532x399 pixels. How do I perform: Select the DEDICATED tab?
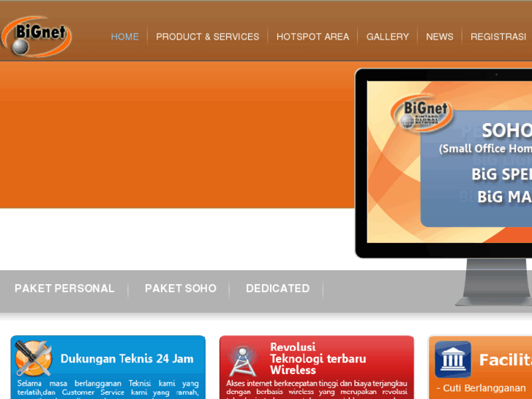(277, 288)
